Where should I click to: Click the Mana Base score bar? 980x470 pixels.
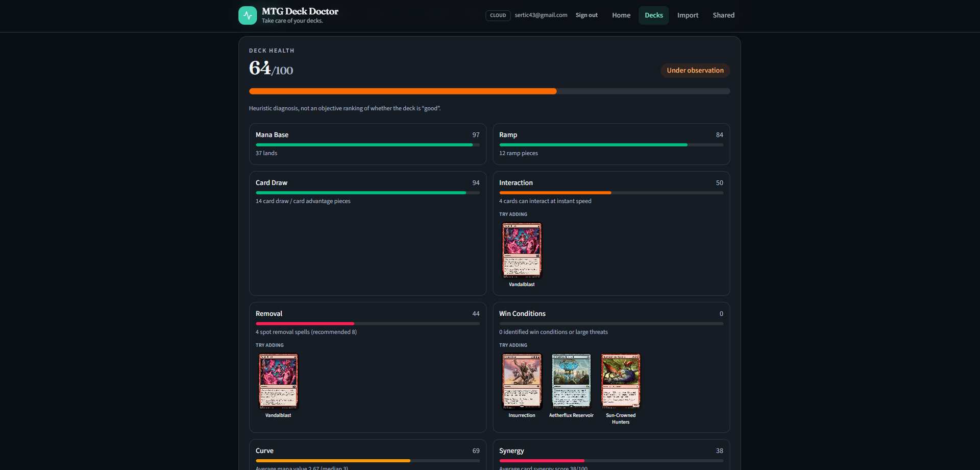tap(367, 145)
